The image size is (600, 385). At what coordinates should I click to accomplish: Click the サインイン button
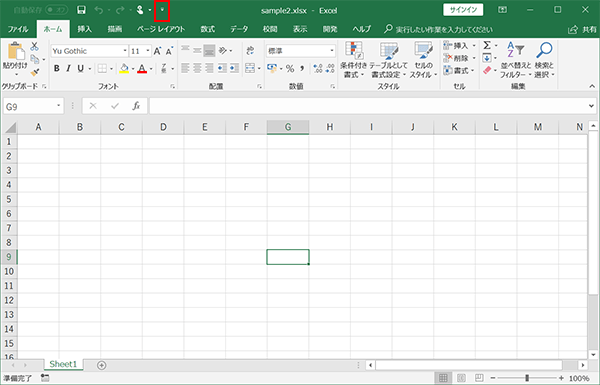[x=463, y=10]
